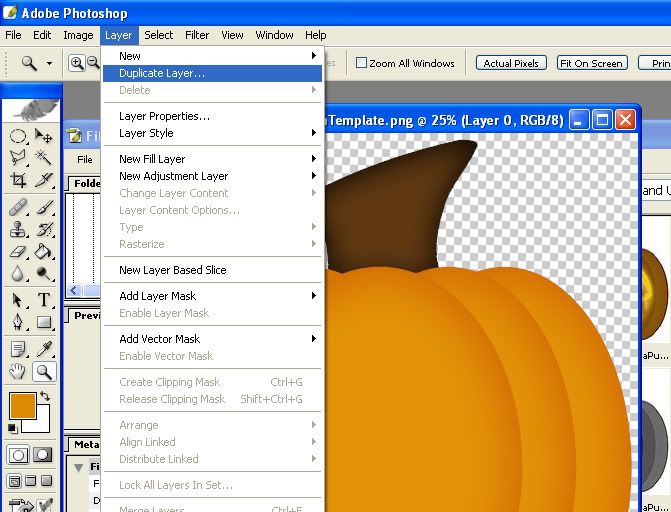671x512 pixels.
Task: Select New Layer Based Slice
Action: pyautogui.click(x=212, y=270)
